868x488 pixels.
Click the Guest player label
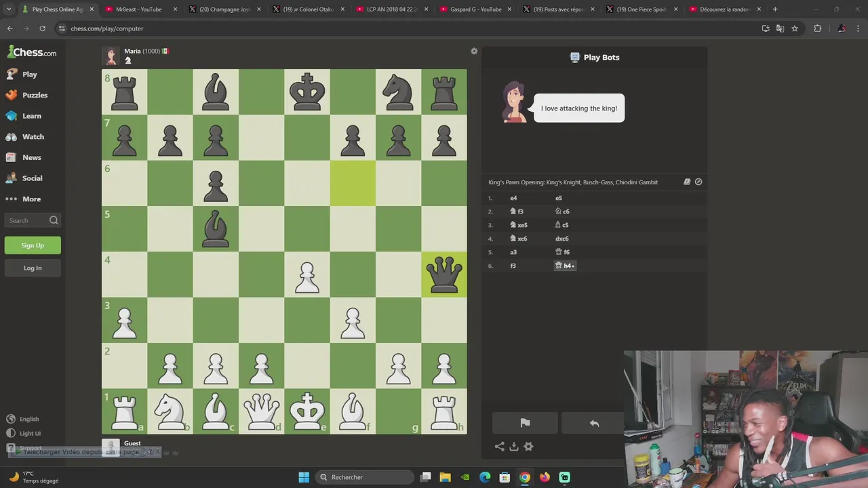[132, 443]
